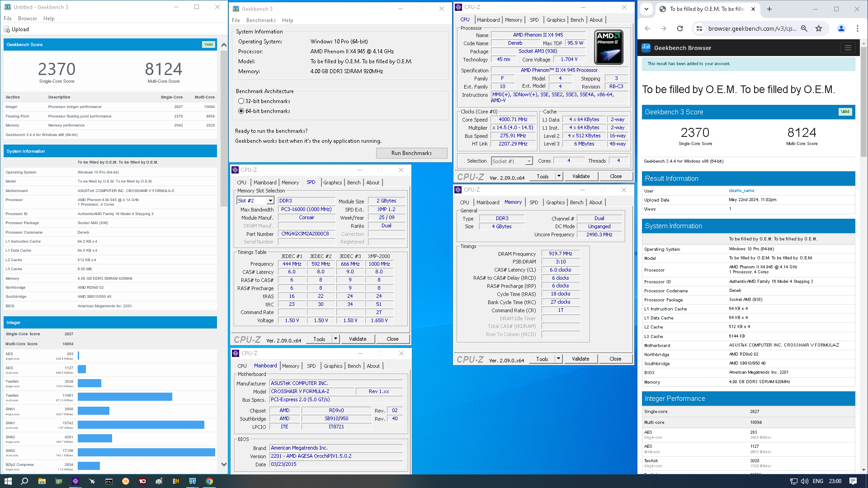Click Twofish multi-core result bar 11961

[125, 397]
